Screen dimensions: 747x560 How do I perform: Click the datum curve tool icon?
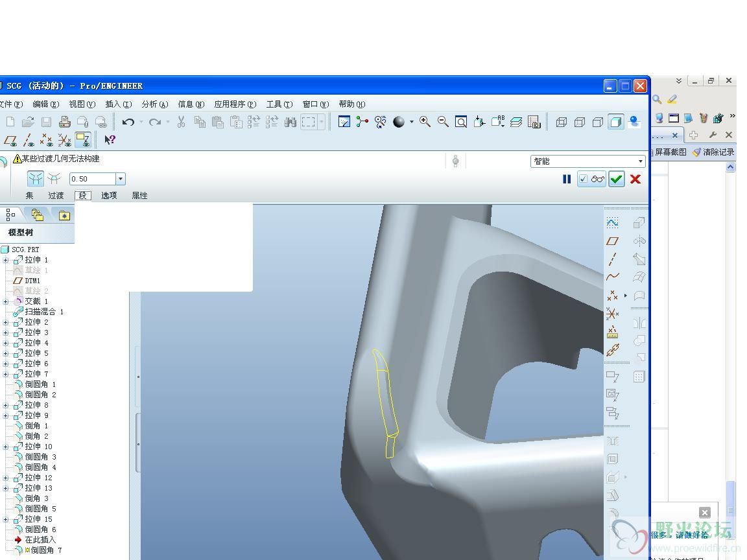(613, 277)
